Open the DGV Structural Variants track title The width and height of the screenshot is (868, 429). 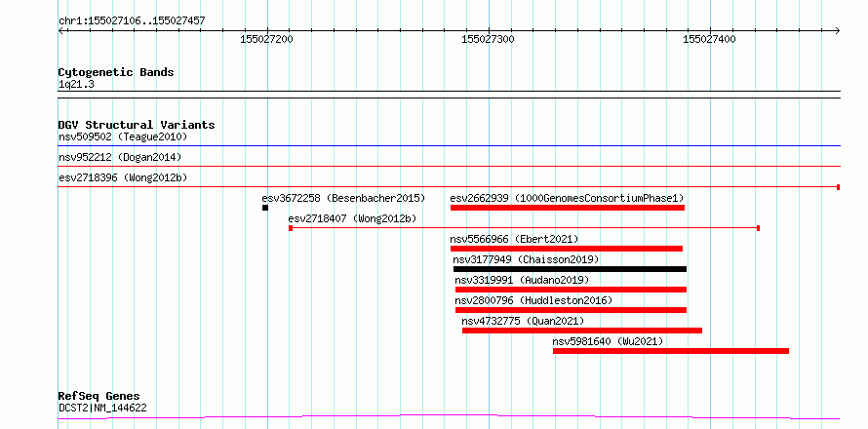coord(137,125)
